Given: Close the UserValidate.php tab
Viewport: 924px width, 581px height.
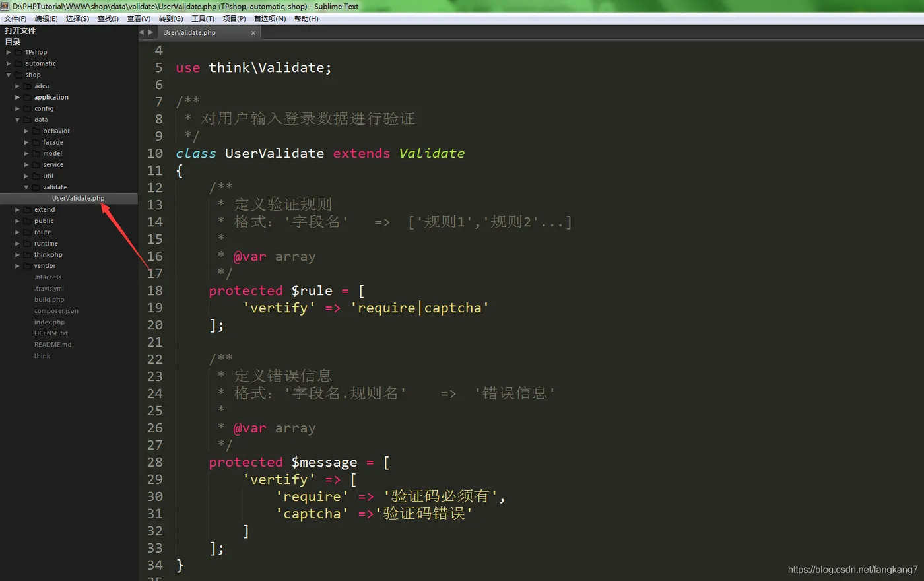Looking at the screenshot, I should (x=253, y=32).
